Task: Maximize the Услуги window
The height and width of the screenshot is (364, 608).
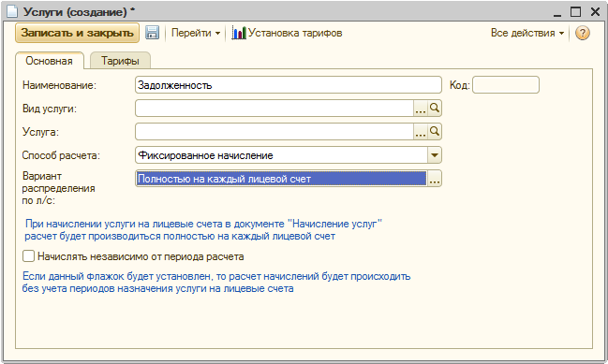Action: point(575,12)
